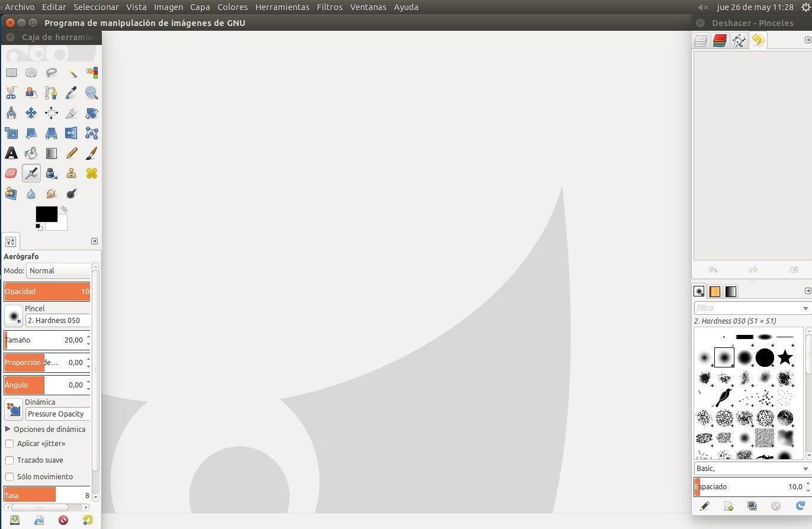Select the star brush thumbnail
The width and height of the screenshot is (812, 529).
pos(785,357)
